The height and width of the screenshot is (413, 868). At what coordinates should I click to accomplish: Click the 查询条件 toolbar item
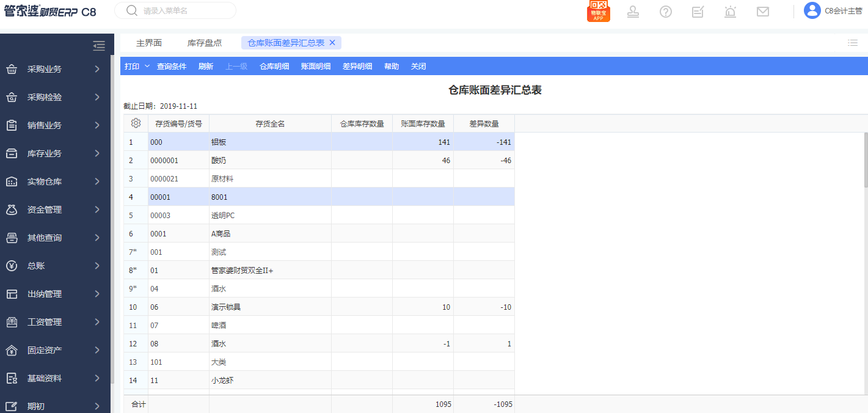(172, 66)
